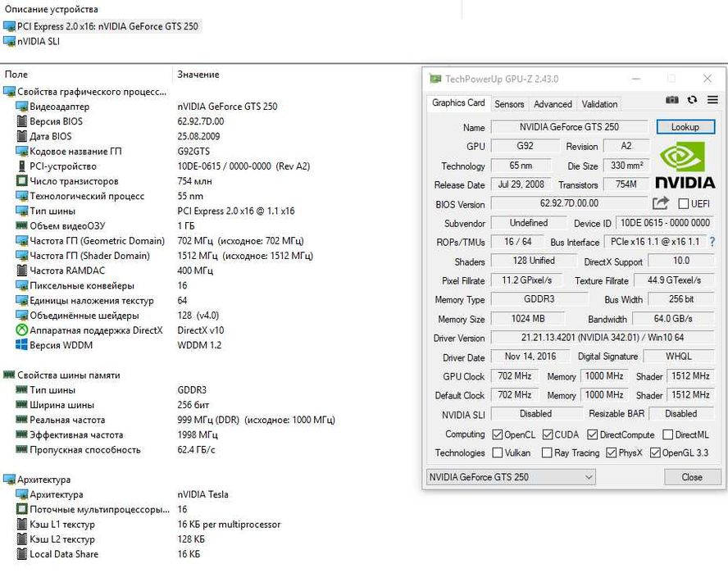The height and width of the screenshot is (573, 728).
Task: Click the Кэш L2 текстур icon
Action: pos(21,539)
